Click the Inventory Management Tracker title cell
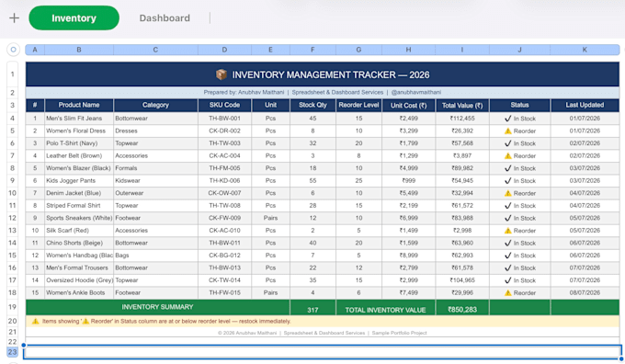Viewport: 625px width, 364px height. click(323, 74)
